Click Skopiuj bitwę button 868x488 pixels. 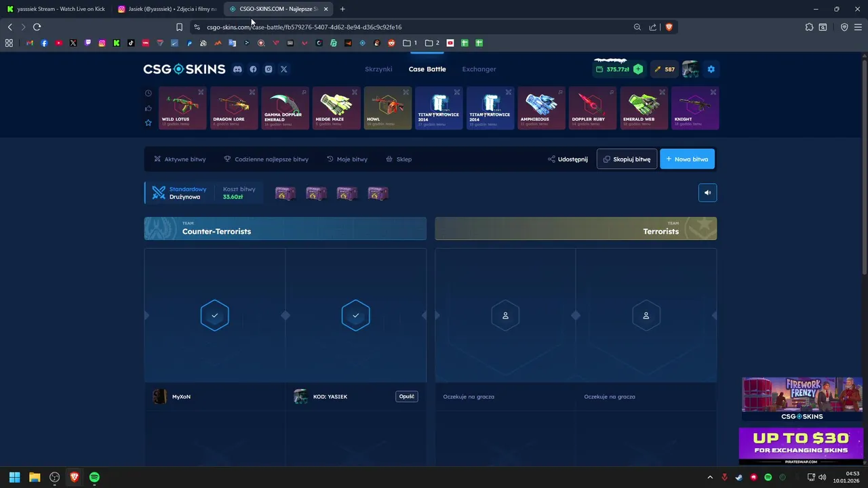coord(627,159)
